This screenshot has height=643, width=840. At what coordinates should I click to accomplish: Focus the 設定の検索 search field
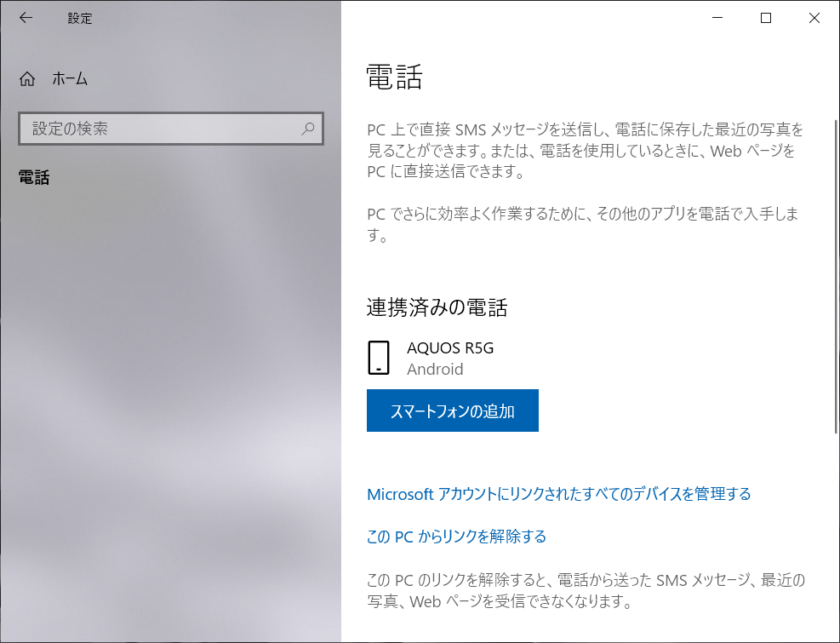[171, 129]
